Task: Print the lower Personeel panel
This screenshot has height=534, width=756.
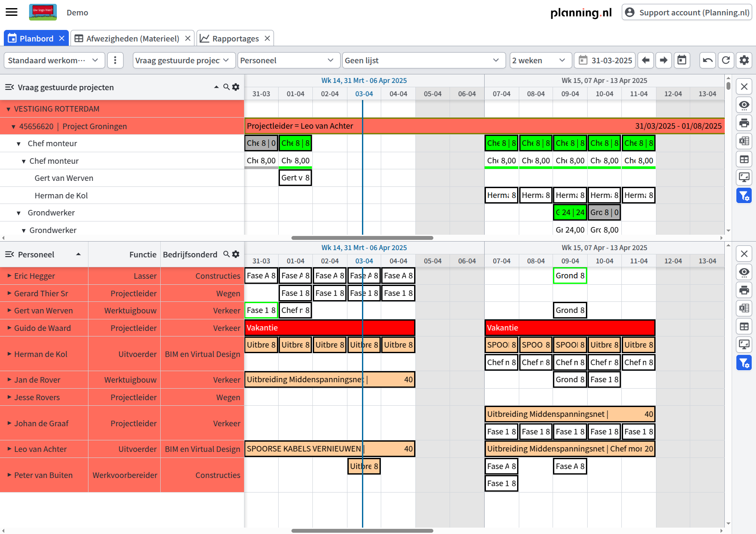Action: coord(744,290)
